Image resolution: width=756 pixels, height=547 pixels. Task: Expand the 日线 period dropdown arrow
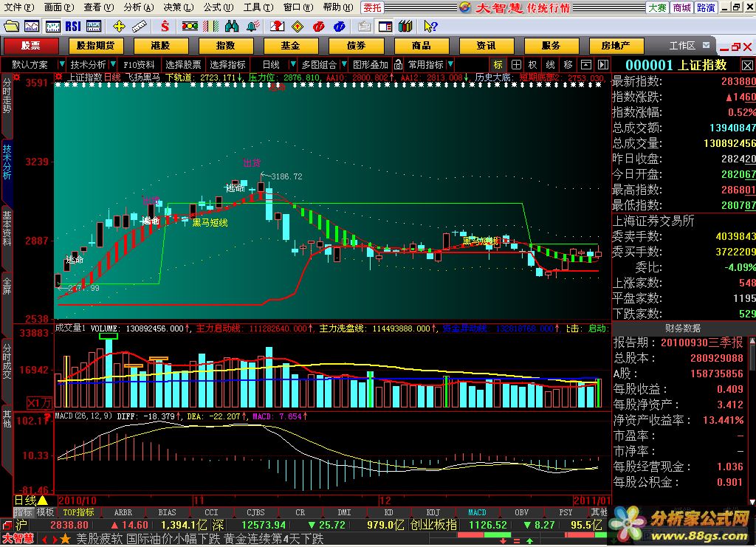coord(292,63)
